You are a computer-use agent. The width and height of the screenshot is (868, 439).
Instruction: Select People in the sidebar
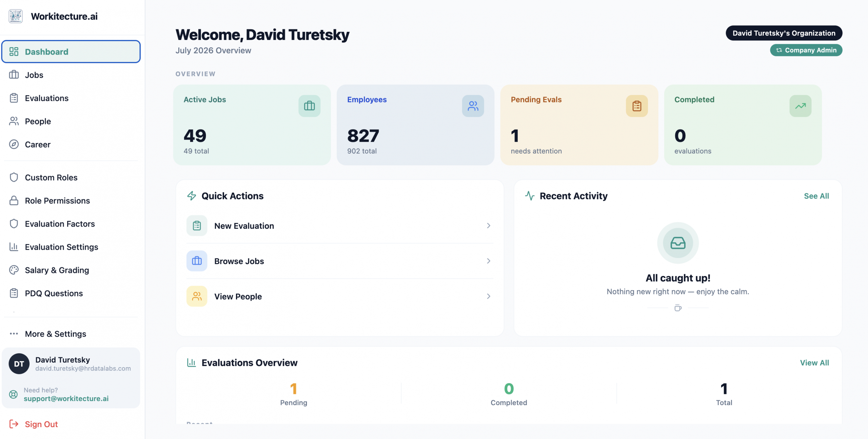coord(71,121)
